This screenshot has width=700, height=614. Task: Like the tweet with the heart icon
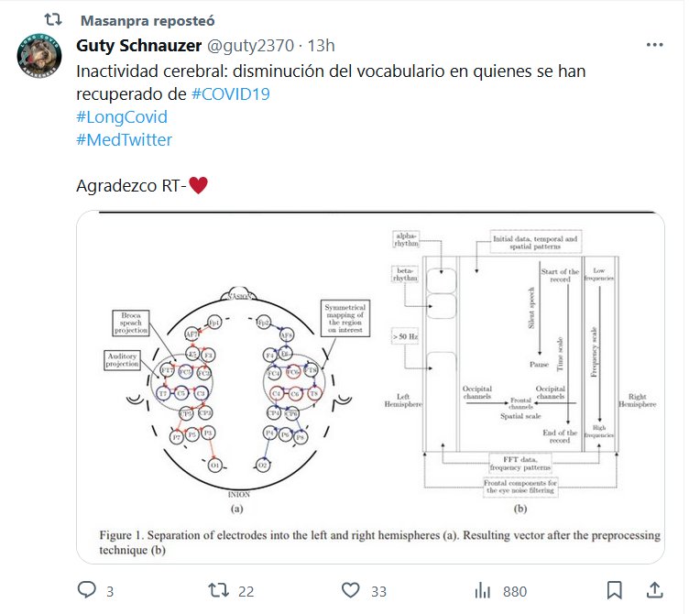[x=350, y=590]
